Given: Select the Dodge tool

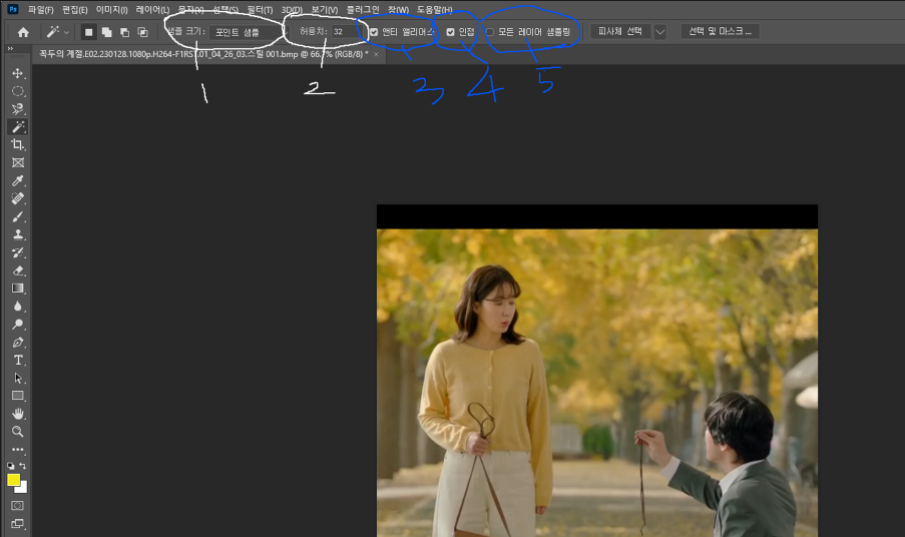Looking at the screenshot, I should click(x=18, y=324).
